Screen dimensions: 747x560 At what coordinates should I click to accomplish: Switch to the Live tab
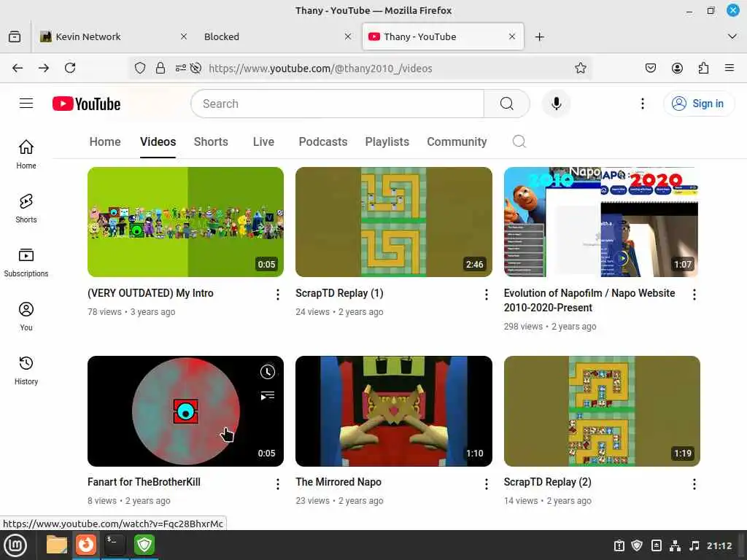(x=263, y=142)
